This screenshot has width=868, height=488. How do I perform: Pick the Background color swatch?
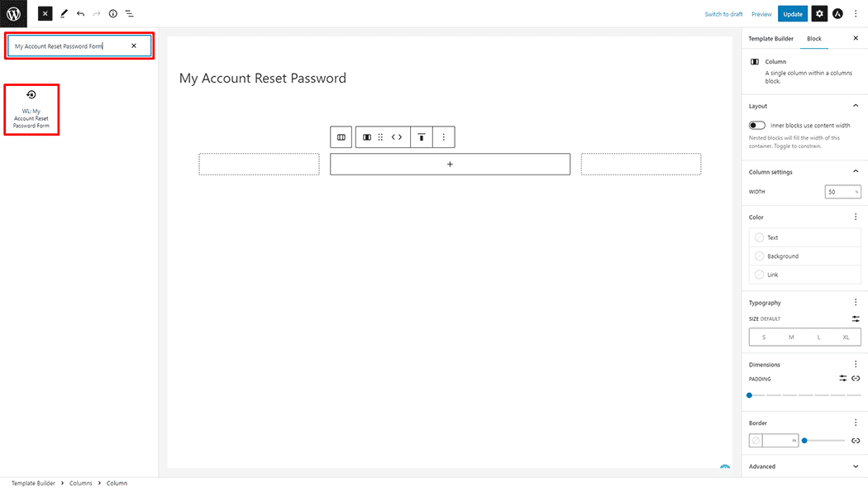805,256
